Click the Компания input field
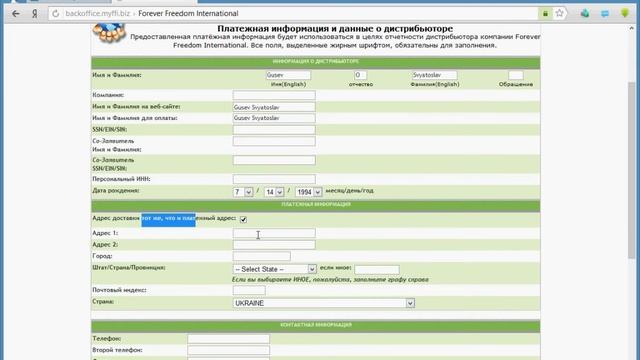The height and width of the screenshot is (360, 640). pos(274,95)
